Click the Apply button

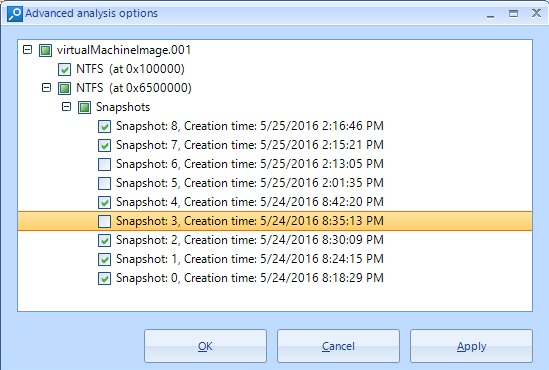[471, 346]
